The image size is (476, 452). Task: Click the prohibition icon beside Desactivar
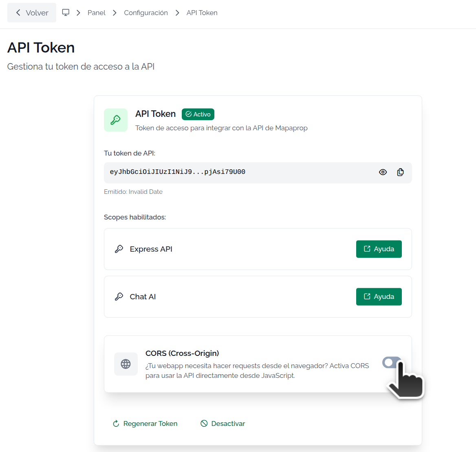click(x=204, y=423)
